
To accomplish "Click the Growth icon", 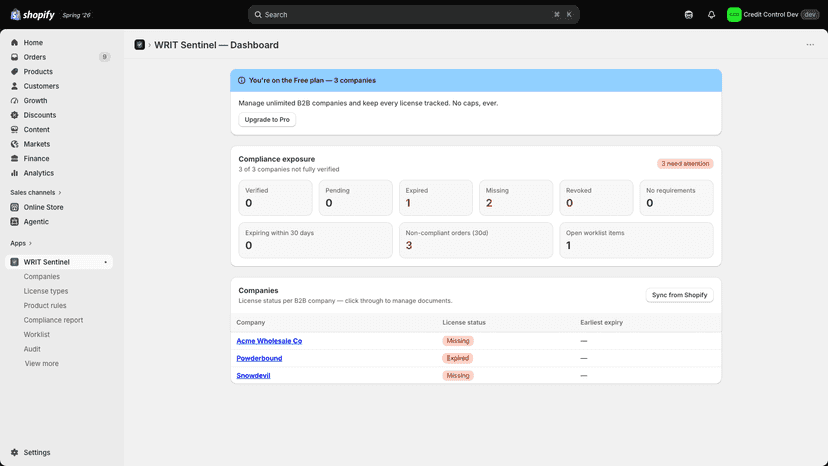I will pyautogui.click(x=14, y=100).
